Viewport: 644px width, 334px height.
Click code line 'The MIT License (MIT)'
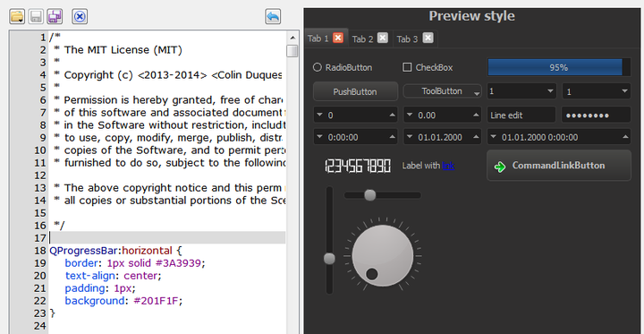pos(123,50)
